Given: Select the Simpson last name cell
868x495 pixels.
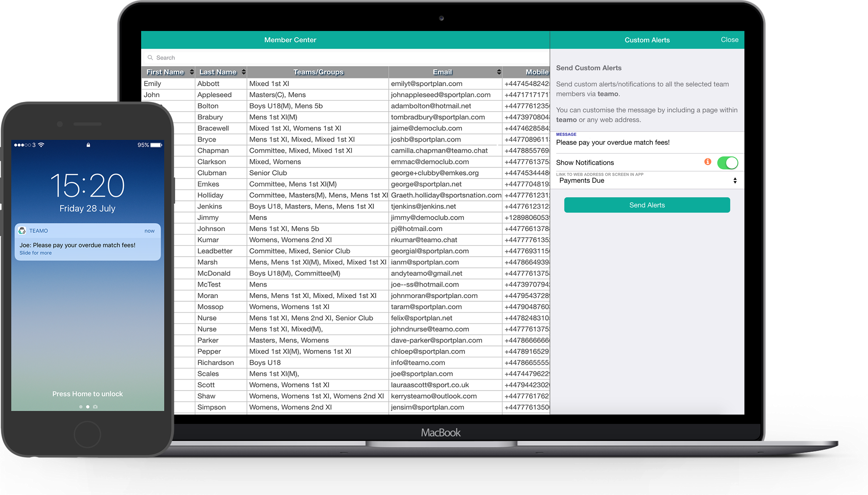Looking at the screenshot, I should pos(221,407).
